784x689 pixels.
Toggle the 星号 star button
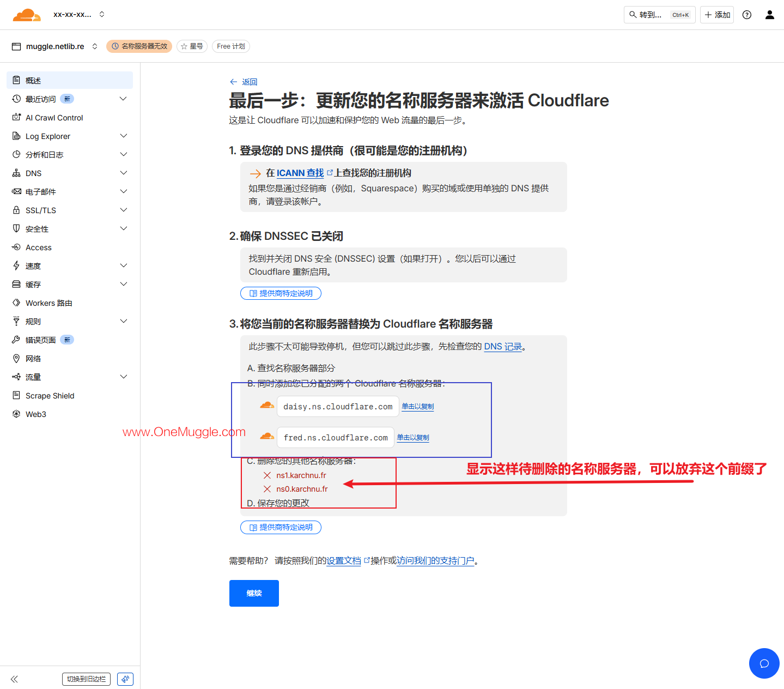[192, 46]
